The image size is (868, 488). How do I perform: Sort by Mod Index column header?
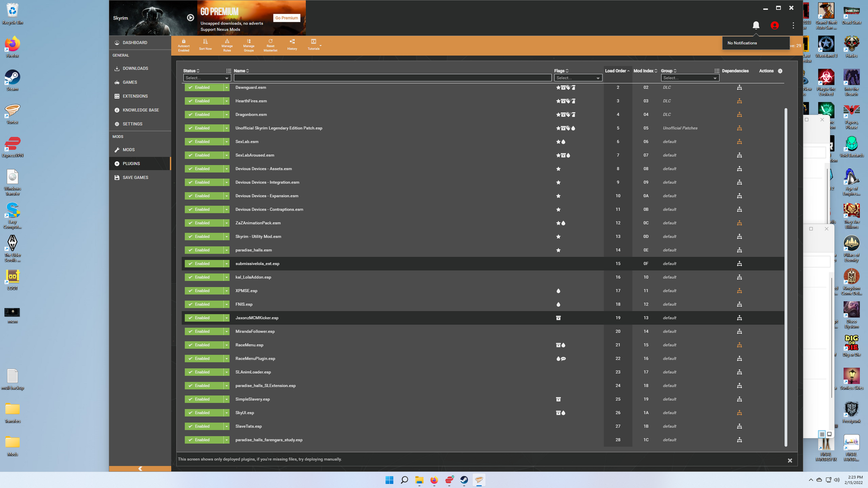pyautogui.click(x=645, y=71)
